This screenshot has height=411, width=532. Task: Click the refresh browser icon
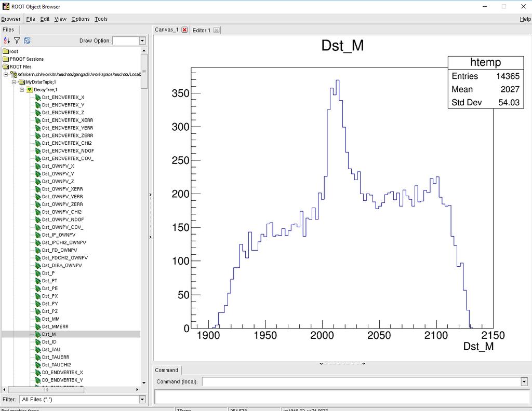[27, 40]
